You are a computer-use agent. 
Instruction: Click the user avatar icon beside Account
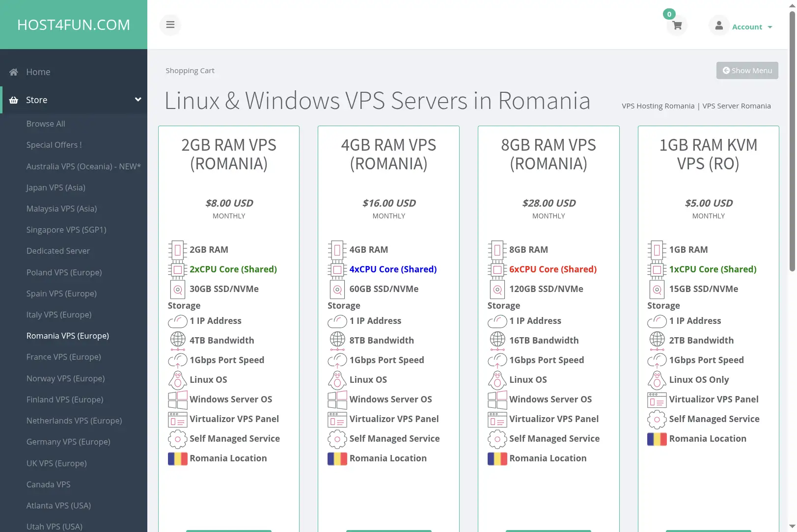[719, 26]
